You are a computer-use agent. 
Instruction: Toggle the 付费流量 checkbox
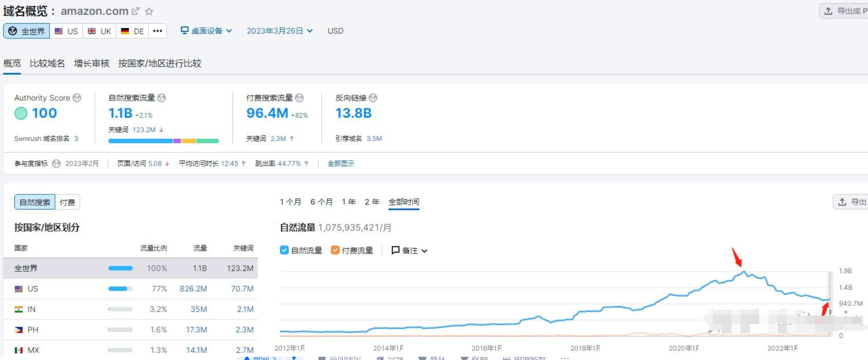point(335,250)
